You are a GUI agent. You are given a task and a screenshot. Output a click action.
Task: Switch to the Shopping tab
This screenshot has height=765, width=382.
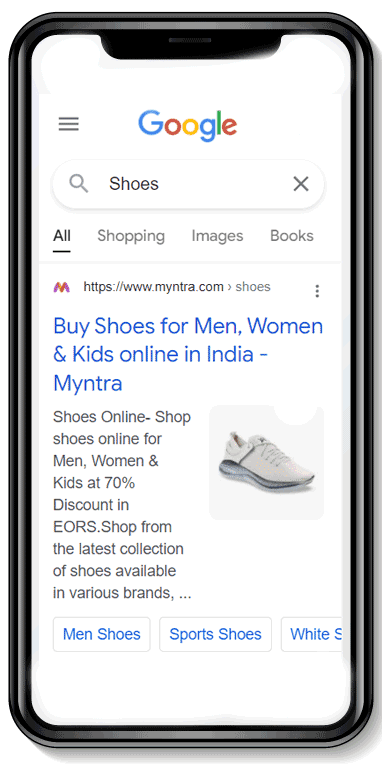pos(131,236)
